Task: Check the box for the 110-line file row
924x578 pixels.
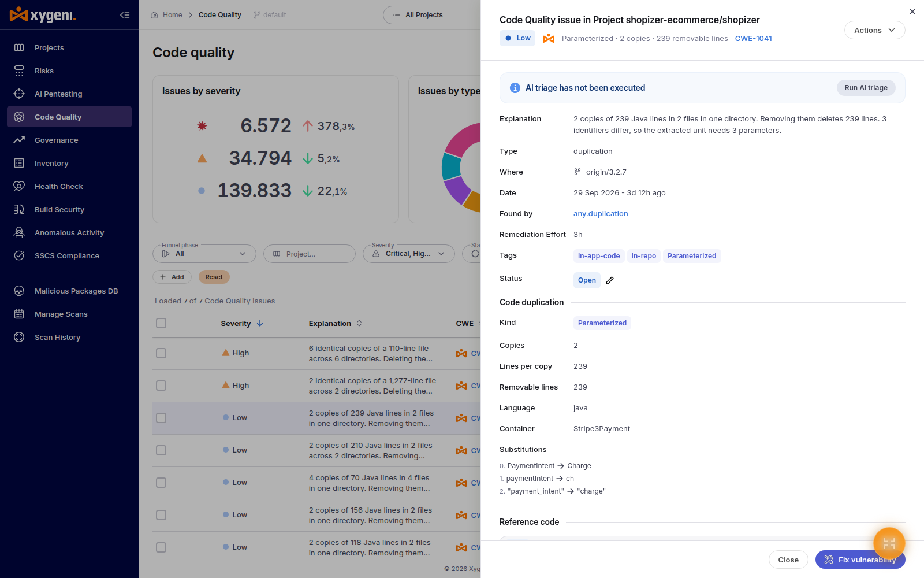Action: click(161, 353)
